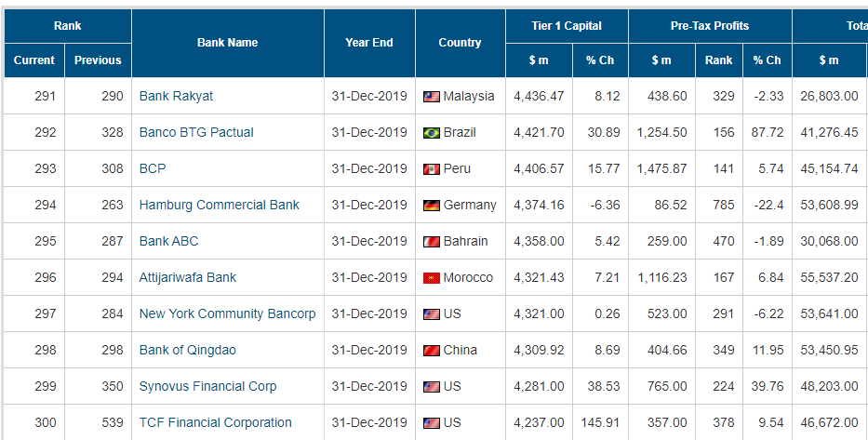Click the Morocco flag icon
Viewport: 868px width, 440px height.
coord(432,278)
